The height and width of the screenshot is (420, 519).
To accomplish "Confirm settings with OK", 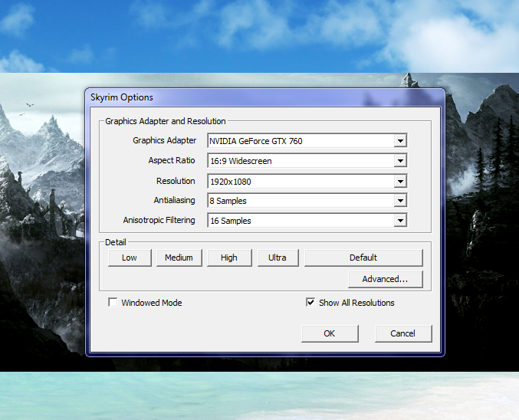I will pyautogui.click(x=330, y=333).
